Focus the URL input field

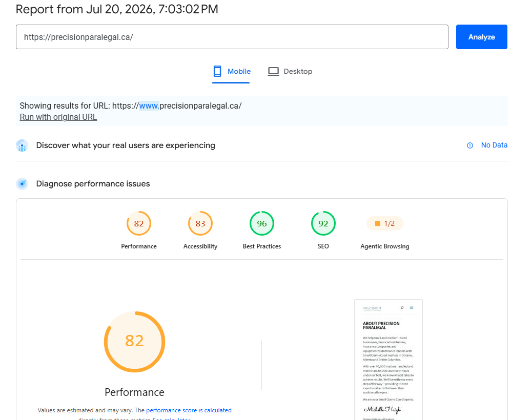pos(232,37)
